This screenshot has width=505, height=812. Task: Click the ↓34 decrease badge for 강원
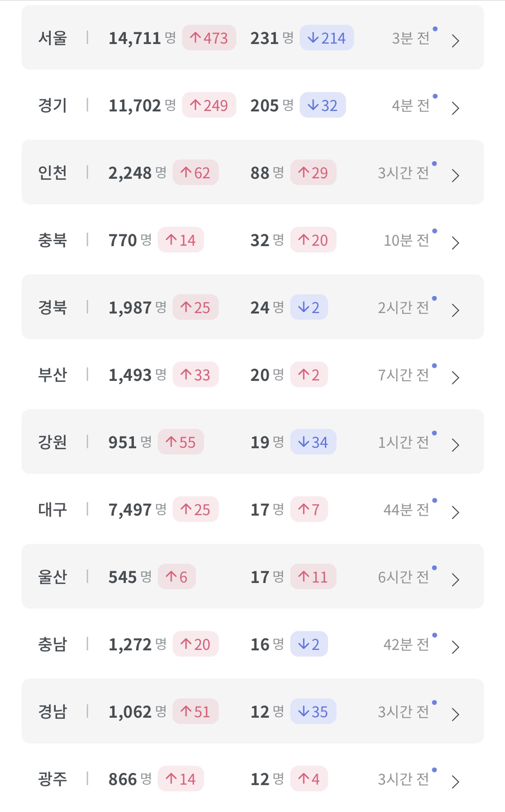(313, 442)
